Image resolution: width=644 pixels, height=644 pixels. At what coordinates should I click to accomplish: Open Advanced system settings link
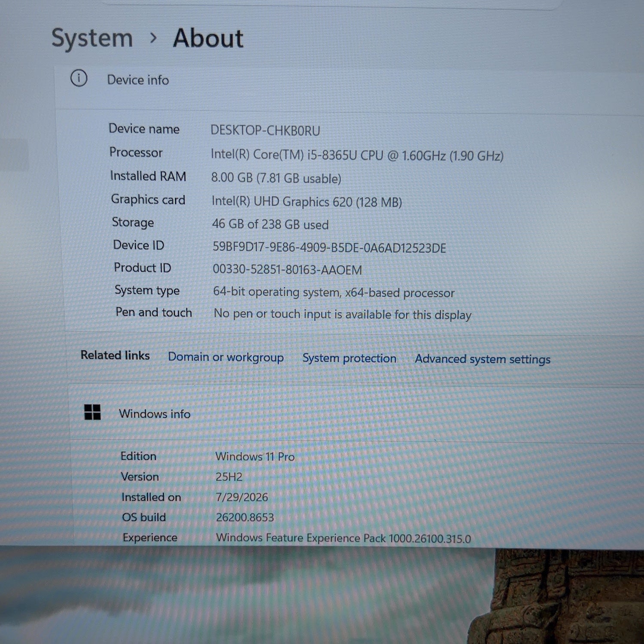483,359
